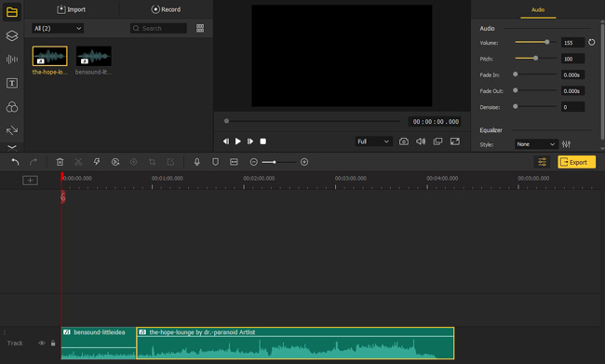Image resolution: width=605 pixels, height=364 pixels.
Task: Click the detach preview window icon
Action: (x=437, y=142)
